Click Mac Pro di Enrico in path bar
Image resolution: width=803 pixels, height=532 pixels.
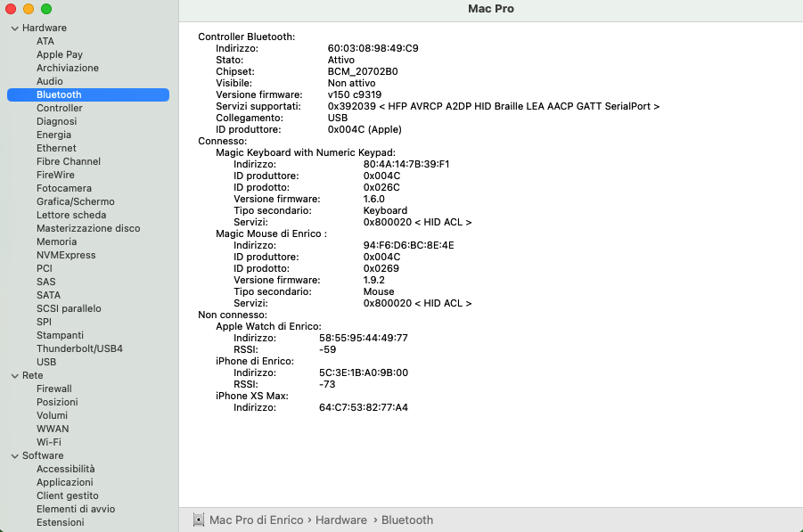click(256, 520)
